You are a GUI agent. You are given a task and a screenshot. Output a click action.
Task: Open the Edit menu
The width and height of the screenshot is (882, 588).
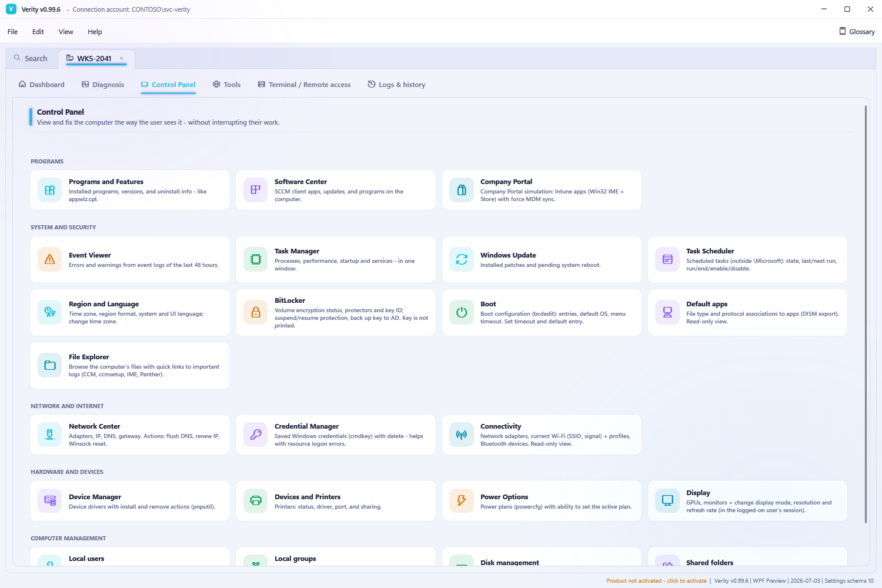[x=38, y=32]
